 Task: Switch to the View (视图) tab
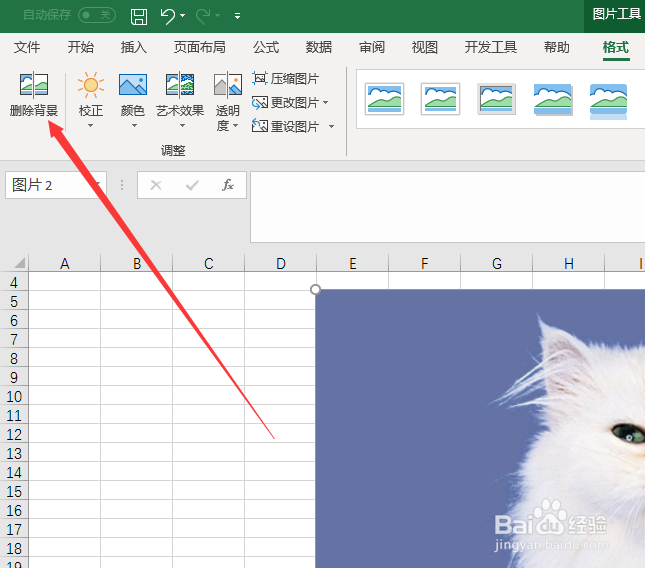[425, 47]
